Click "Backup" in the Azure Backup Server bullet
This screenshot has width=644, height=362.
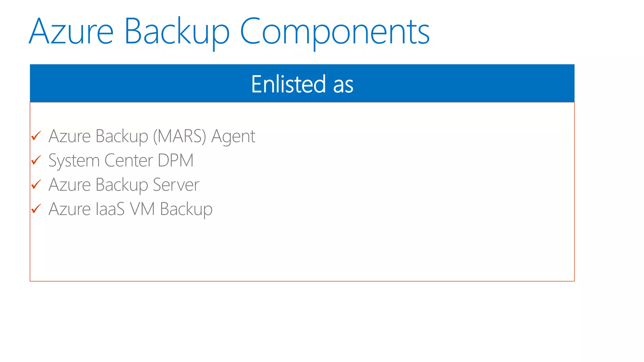tap(122, 185)
